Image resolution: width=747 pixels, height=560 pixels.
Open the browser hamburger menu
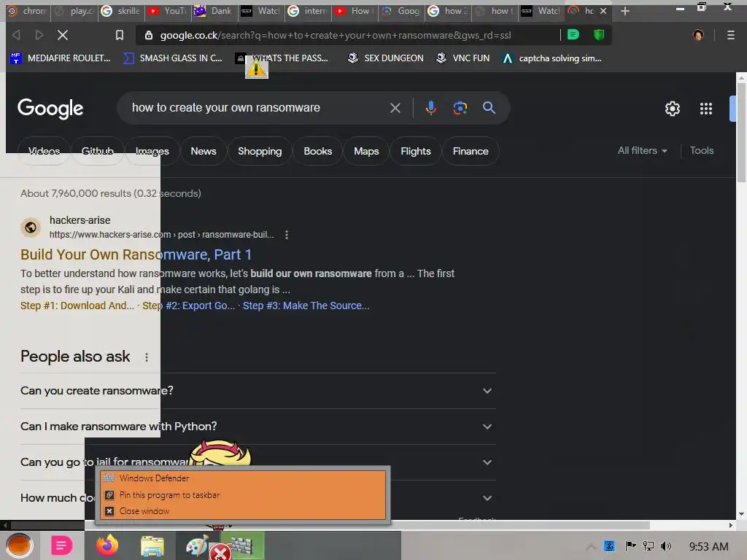tap(730, 35)
